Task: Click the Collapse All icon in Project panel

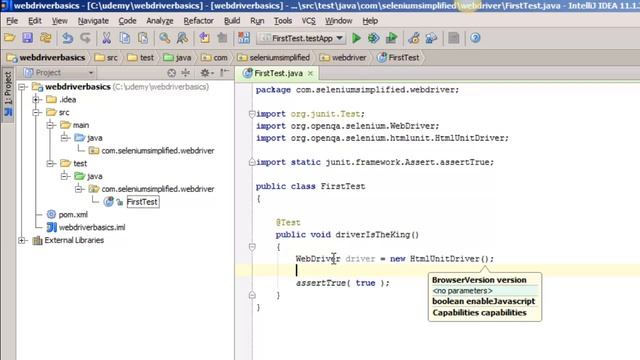Action: click(x=186, y=73)
